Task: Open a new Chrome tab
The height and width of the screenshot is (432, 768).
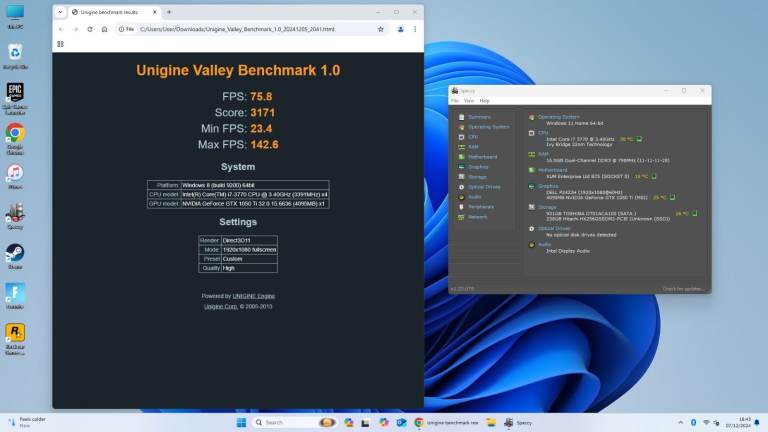Action: [169, 12]
